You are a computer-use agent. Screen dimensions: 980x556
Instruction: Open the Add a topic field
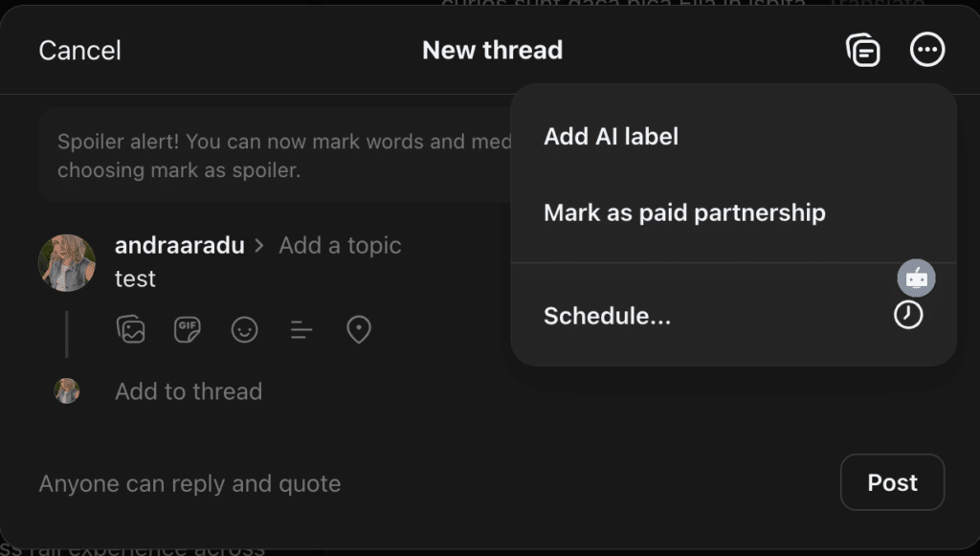340,246
